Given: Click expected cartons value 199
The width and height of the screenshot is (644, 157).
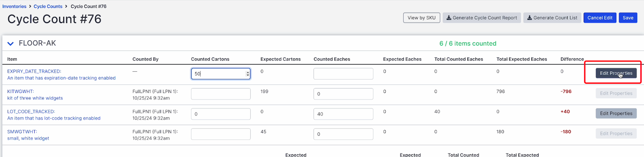Looking at the screenshot, I should click(264, 91).
